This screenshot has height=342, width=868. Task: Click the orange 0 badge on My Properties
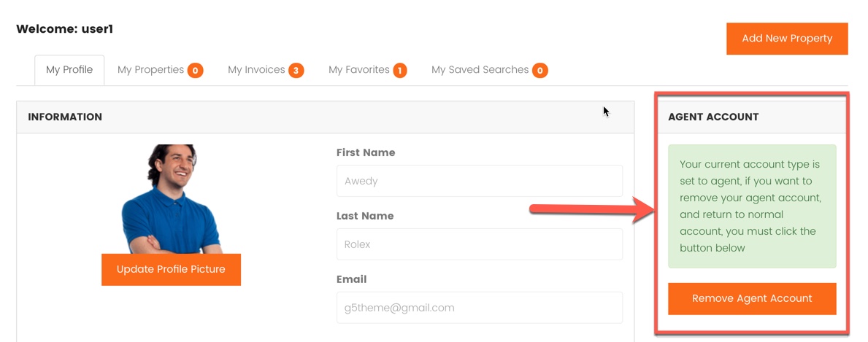pos(195,70)
